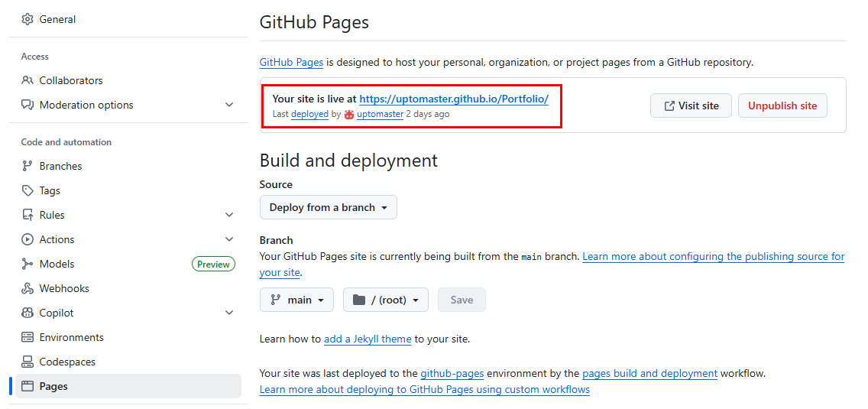Click the Tags icon in sidebar
Image resolution: width=868 pixels, height=409 pixels.
click(28, 190)
